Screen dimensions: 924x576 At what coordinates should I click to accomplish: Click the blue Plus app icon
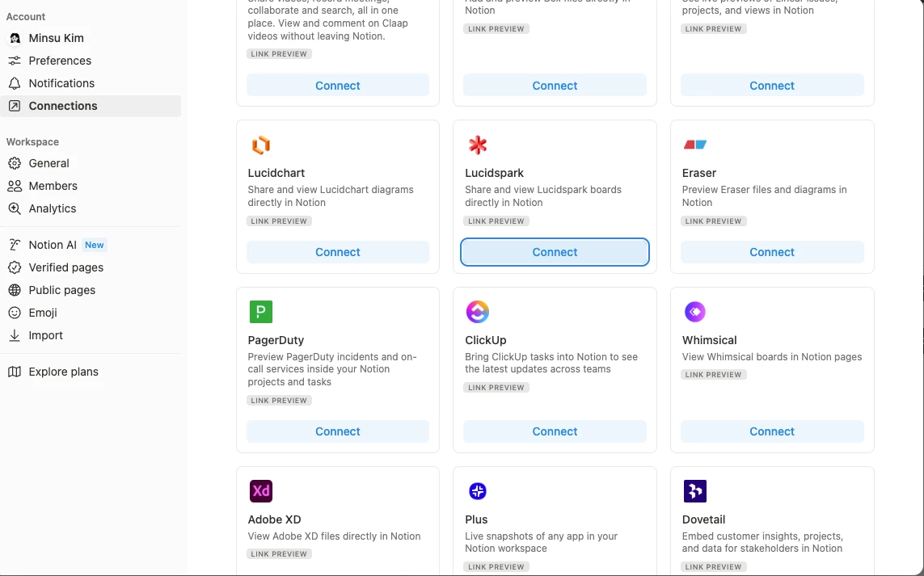pyautogui.click(x=478, y=491)
